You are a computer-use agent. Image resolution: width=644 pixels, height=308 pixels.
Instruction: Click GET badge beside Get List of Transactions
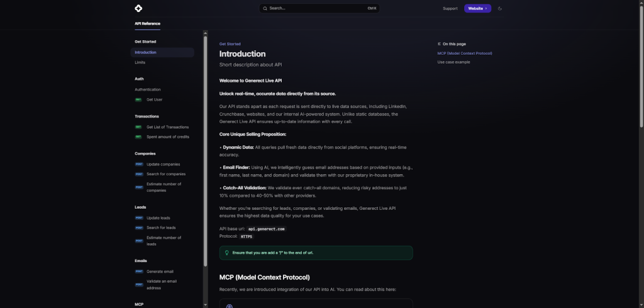click(138, 127)
